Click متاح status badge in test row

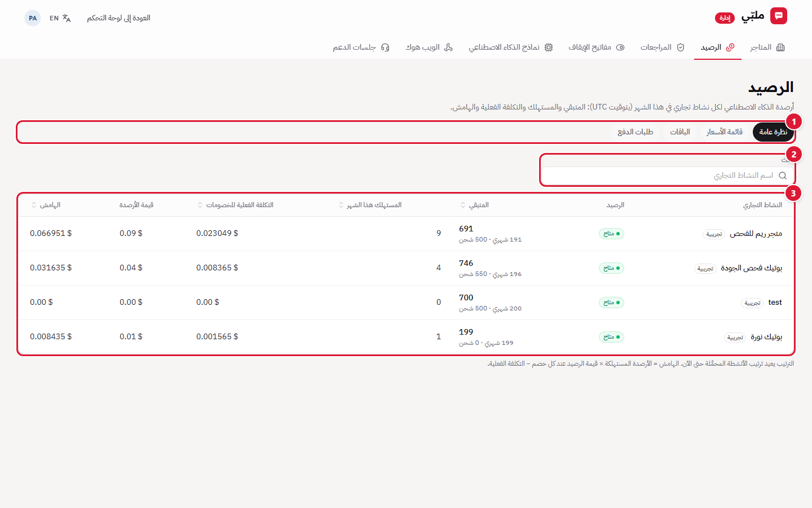611,303
